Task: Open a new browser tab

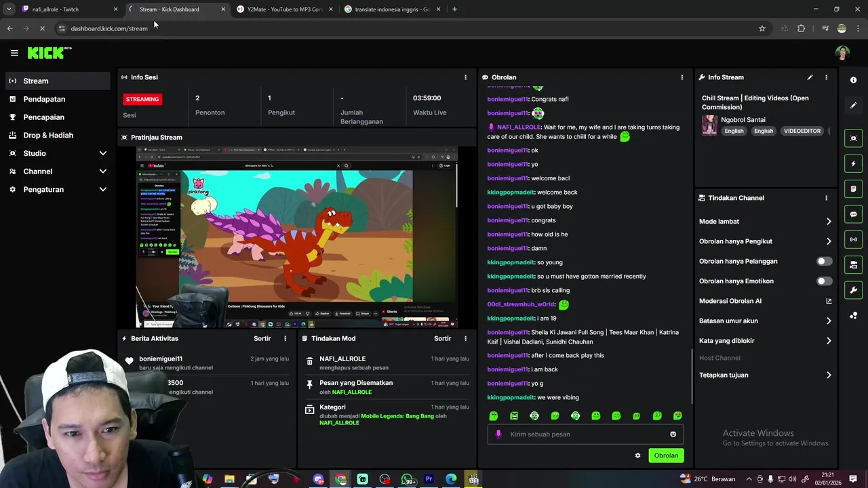Action: 454,9
